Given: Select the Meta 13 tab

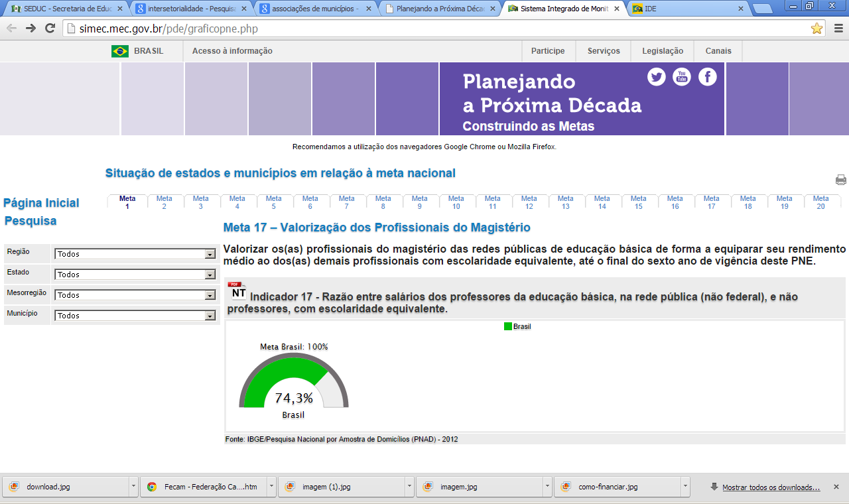Looking at the screenshot, I should 565,202.
